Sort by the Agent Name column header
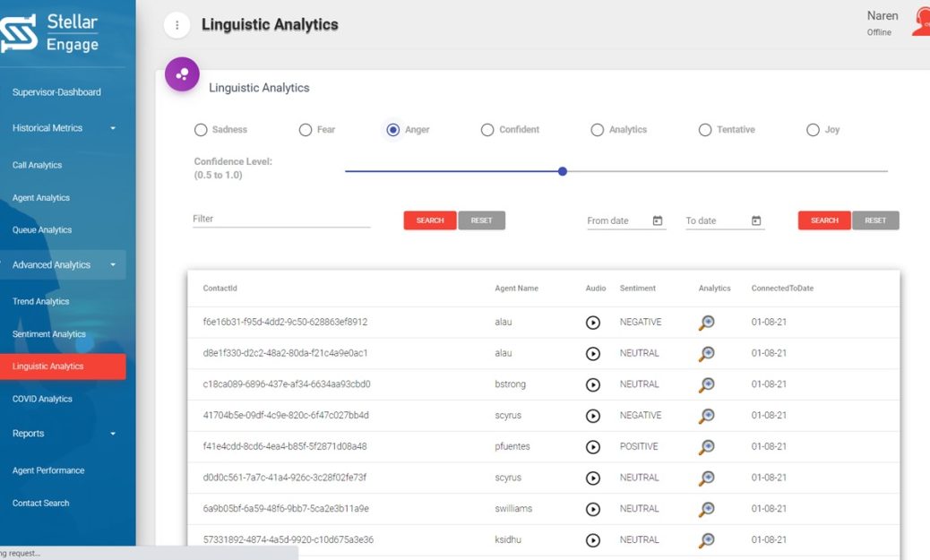 click(x=517, y=289)
